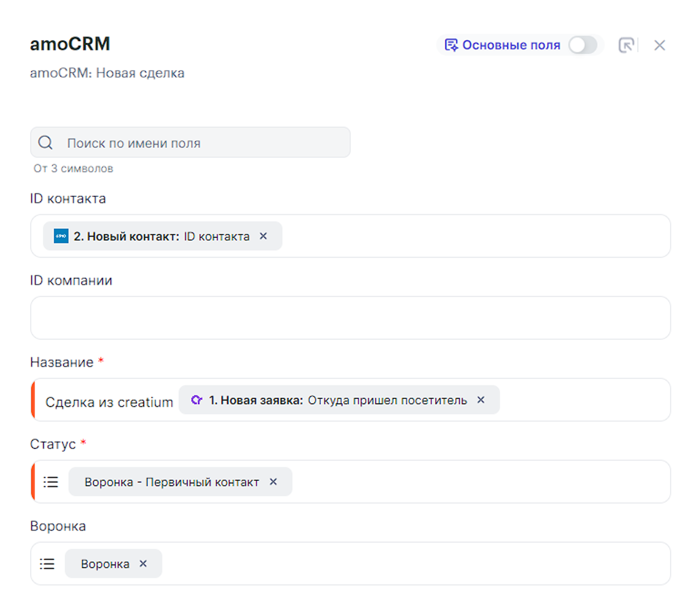Click the Основные поля text label

click(511, 45)
